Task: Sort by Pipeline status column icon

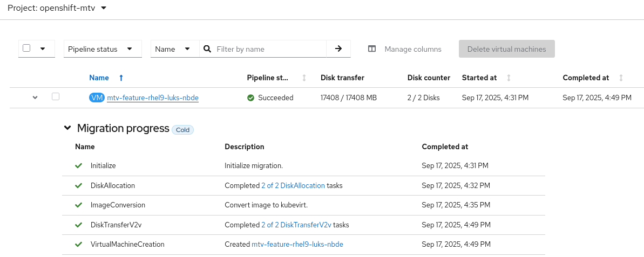Action: click(304, 78)
